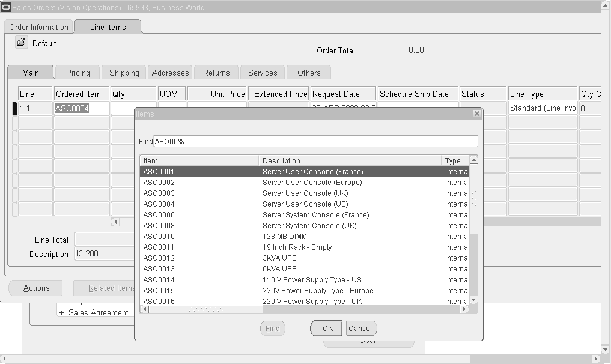Close the Items dialog

[476, 114]
